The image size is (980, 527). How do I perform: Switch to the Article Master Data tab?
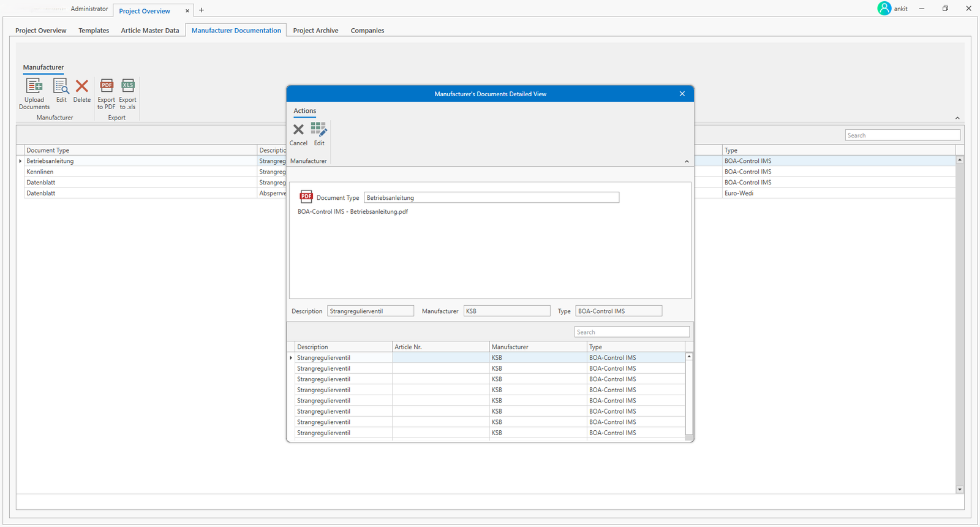(150, 31)
